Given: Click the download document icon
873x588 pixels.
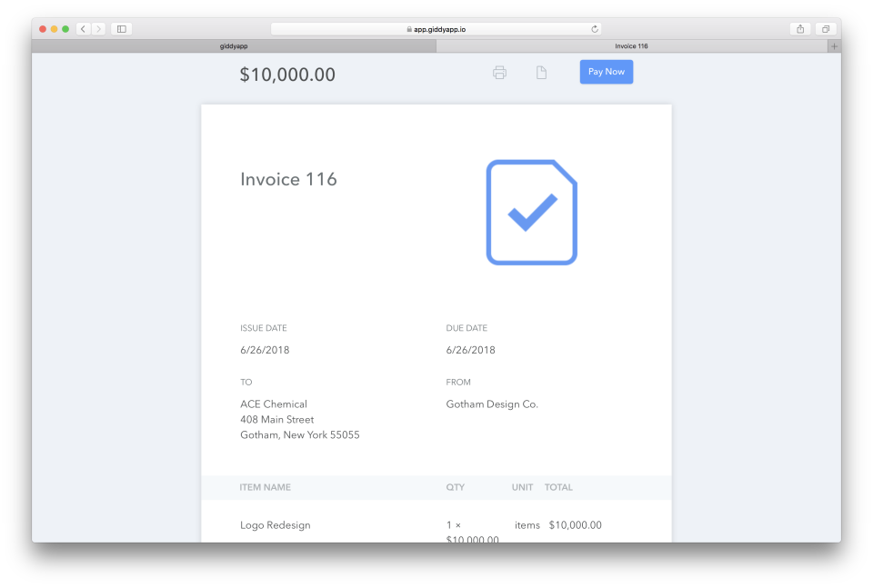Looking at the screenshot, I should coord(541,73).
